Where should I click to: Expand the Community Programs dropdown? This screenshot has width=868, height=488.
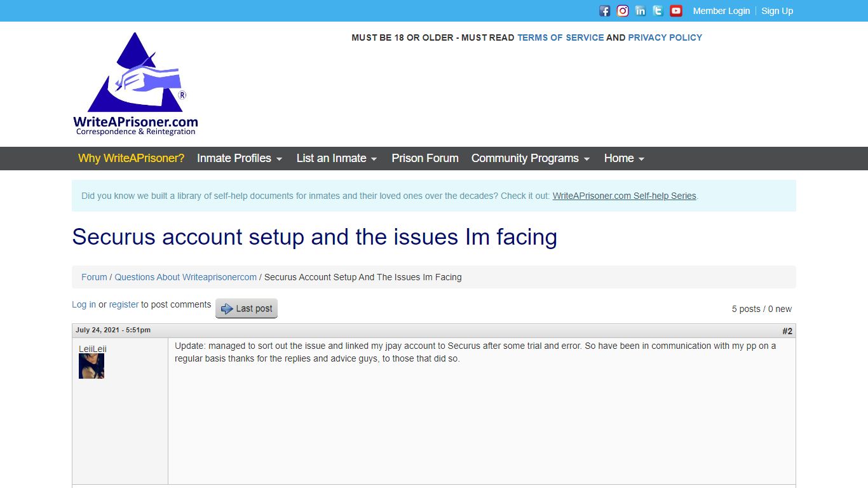tap(531, 158)
